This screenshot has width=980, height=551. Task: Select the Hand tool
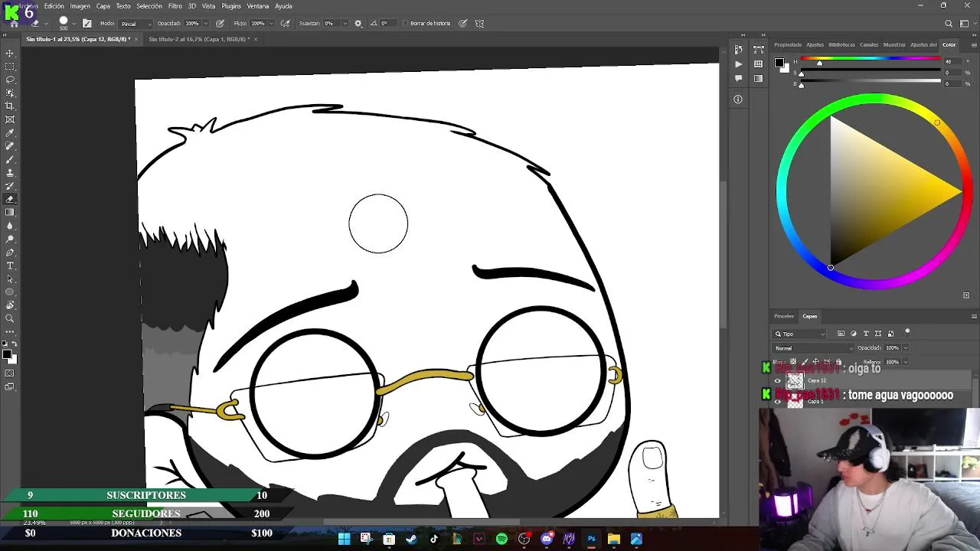10,305
